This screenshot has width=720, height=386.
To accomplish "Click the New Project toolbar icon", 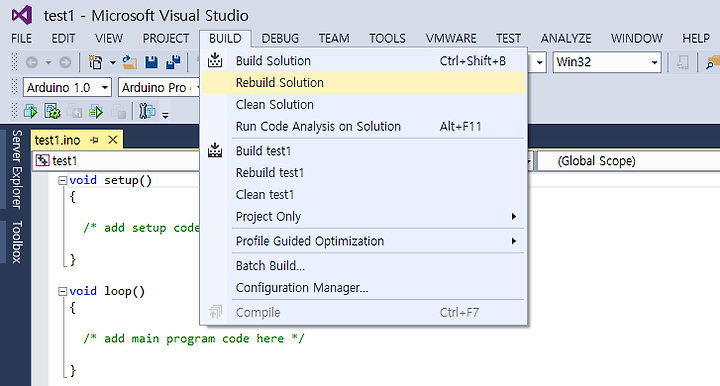I will click(x=96, y=62).
